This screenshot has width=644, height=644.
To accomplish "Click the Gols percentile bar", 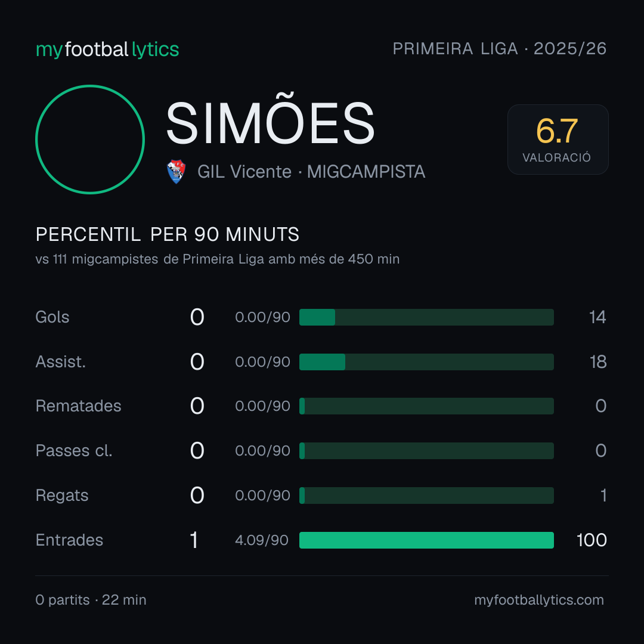I will (426, 317).
